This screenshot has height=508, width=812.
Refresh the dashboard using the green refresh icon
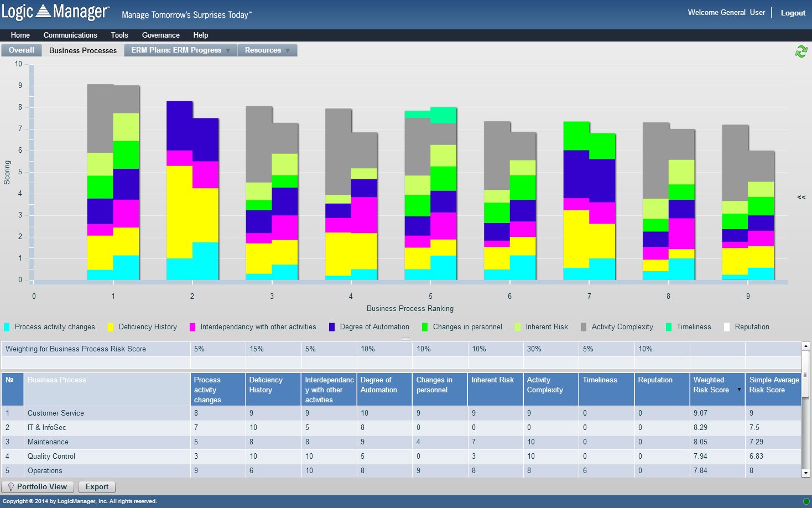tap(801, 50)
